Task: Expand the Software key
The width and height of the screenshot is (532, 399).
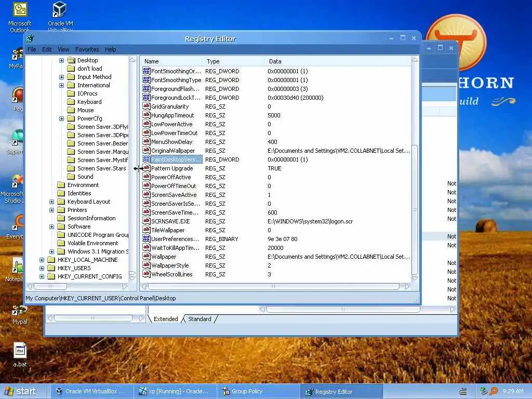Action: (x=51, y=227)
